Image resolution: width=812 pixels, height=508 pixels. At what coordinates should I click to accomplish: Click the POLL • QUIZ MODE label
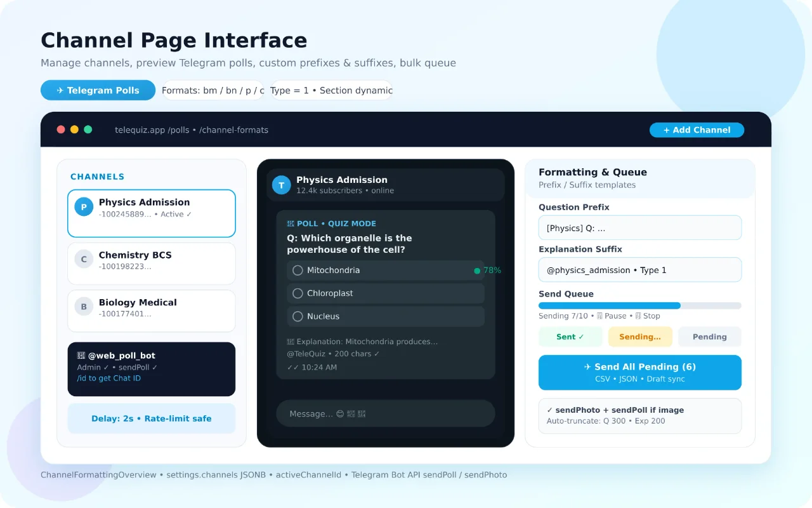332,224
